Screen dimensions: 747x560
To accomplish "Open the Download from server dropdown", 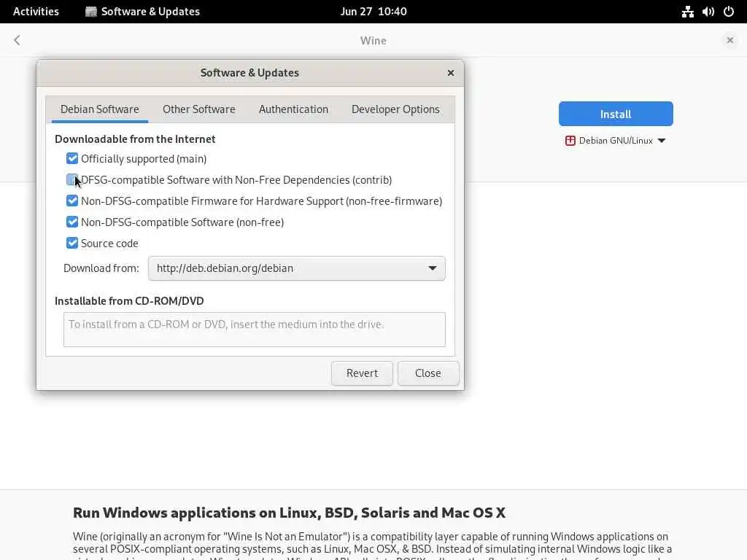I will click(x=296, y=268).
